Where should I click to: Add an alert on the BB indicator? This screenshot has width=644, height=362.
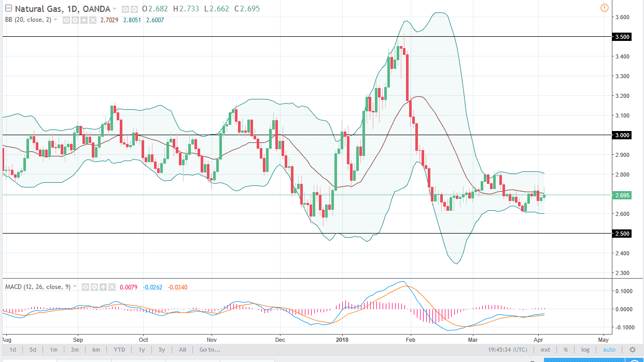(x=85, y=20)
